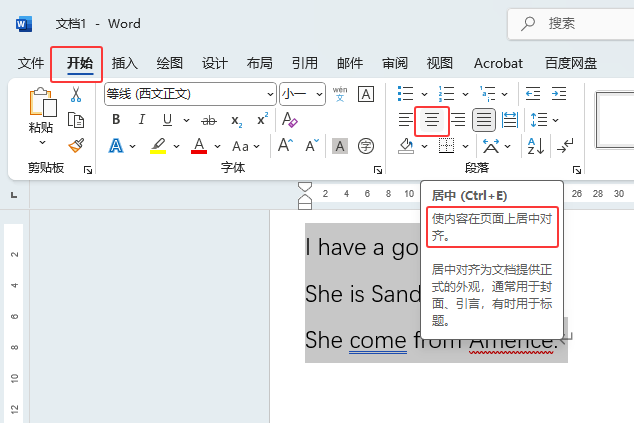Open the Paste options arrow below 粘贴
634x423 pixels.
click(42, 142)
